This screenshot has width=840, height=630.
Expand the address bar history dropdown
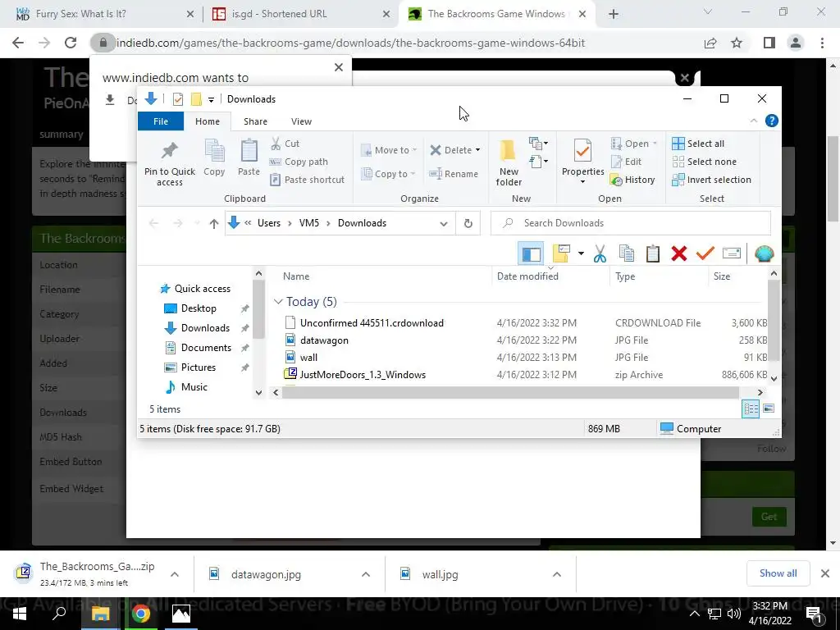tap(444, 223)
